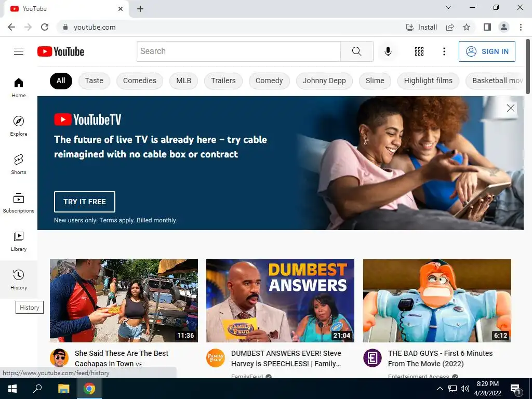Share this page icon
The width and height of the screenshot is (532, 399).
(450, 27)
